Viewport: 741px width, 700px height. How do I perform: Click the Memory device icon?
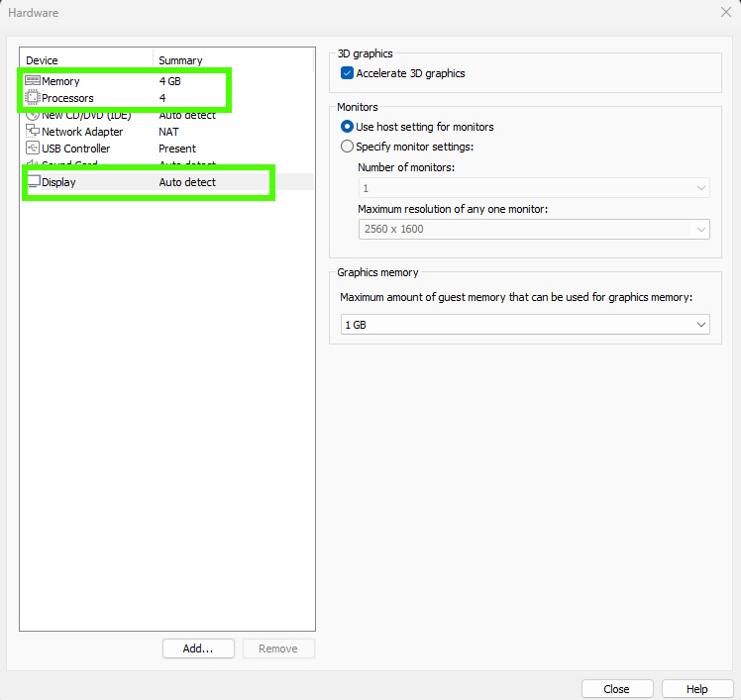(x=32, y=81)
